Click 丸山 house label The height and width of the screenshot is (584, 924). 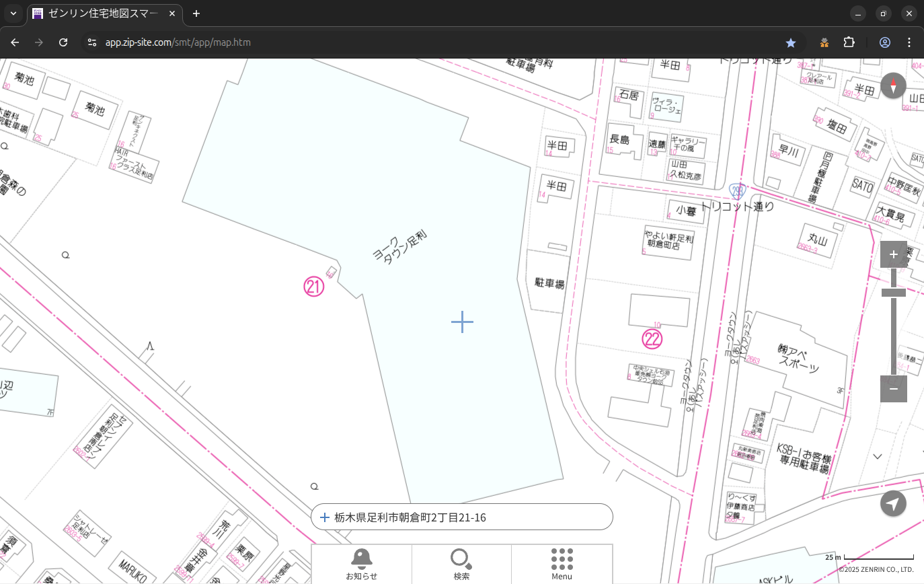pyautogui.click(x=818, y=240)
